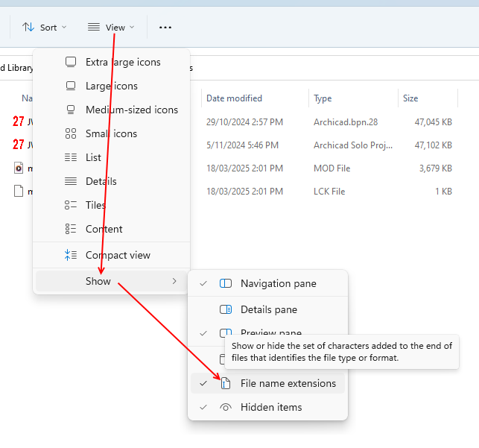Click the Show submenu chevron arrow
The width and height of the screenshot is (479, 448).
(174, 281)
